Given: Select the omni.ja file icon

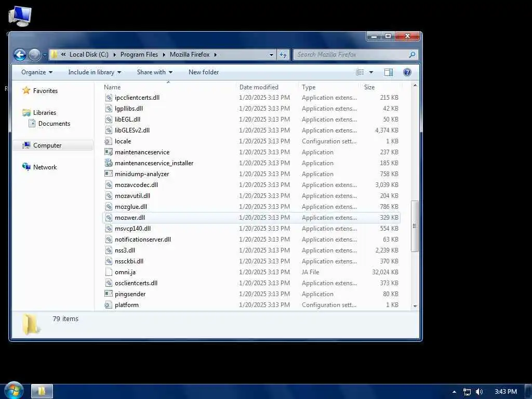Looking at the screenshot, I should click(108, 272).
